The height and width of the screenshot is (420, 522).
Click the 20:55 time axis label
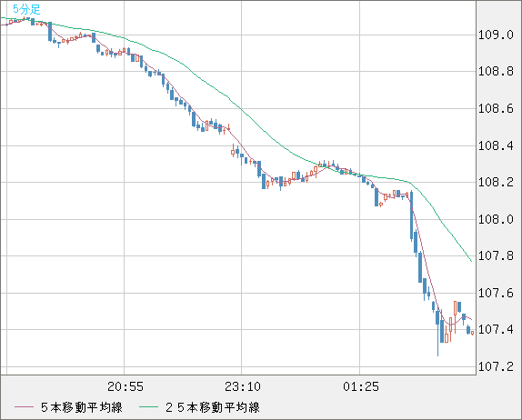click(x=125, y=386)
